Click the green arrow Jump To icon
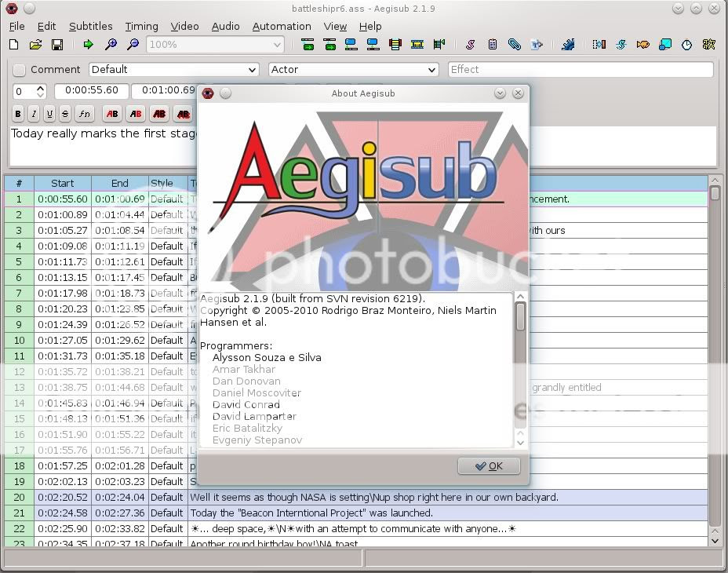 click(88, 45)
